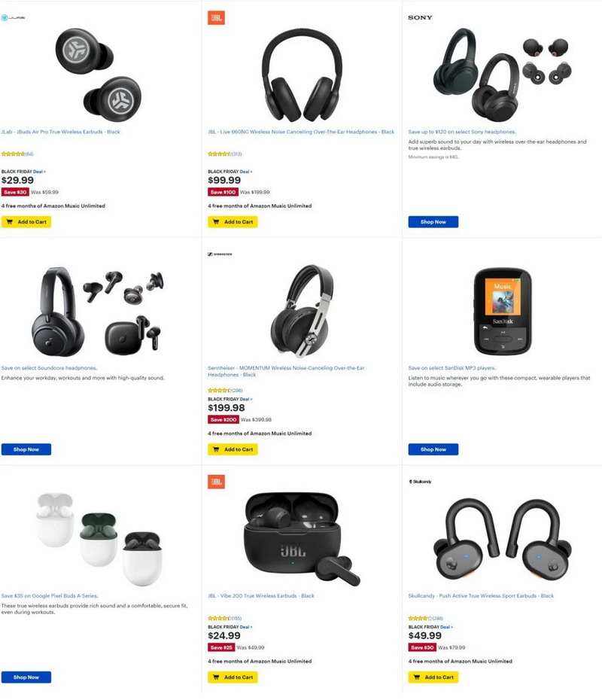Image resolution: width=602 pixels, height=700 pixels.
Task: Click the JBL logo above Live 660NC headphones
Action: pyautogui.click(x=216, y=18)
